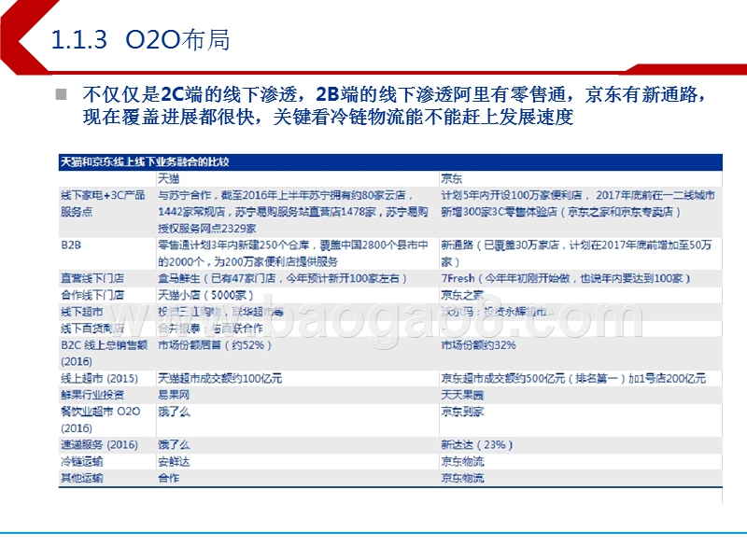Viewport: 747px width, 560px height.
Task: Click the cell '市场份额约32%'
Action: 478,344
